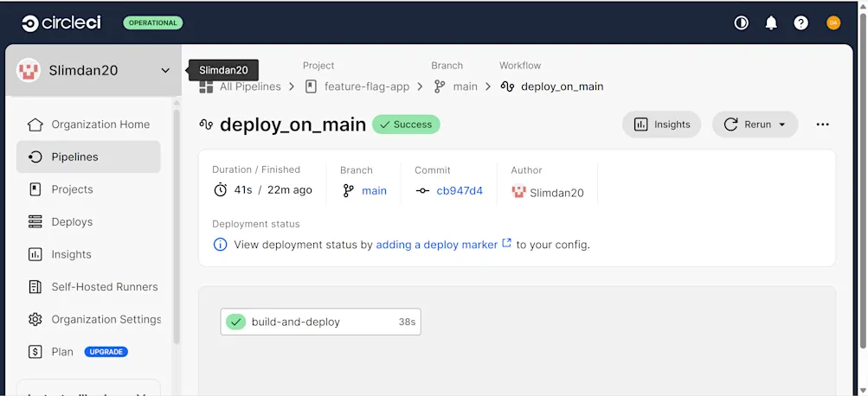Click the feature-flag-app project breadcrumb

366,86
